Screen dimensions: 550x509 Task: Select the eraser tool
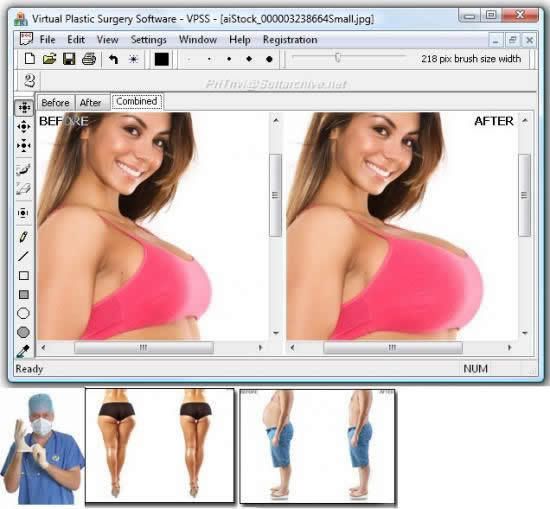24,188
